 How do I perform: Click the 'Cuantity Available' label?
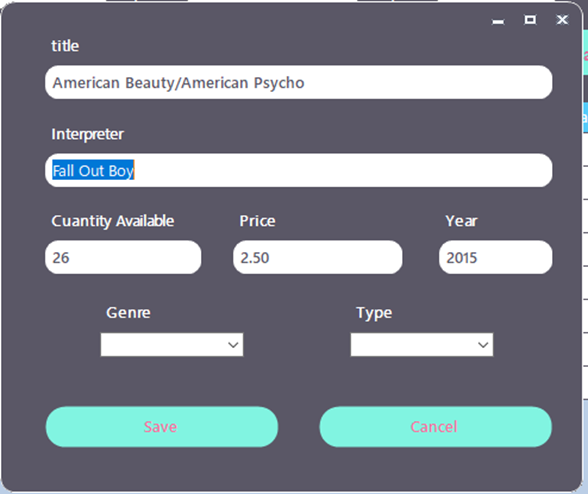pyautogui.click(x=112, y=221)
